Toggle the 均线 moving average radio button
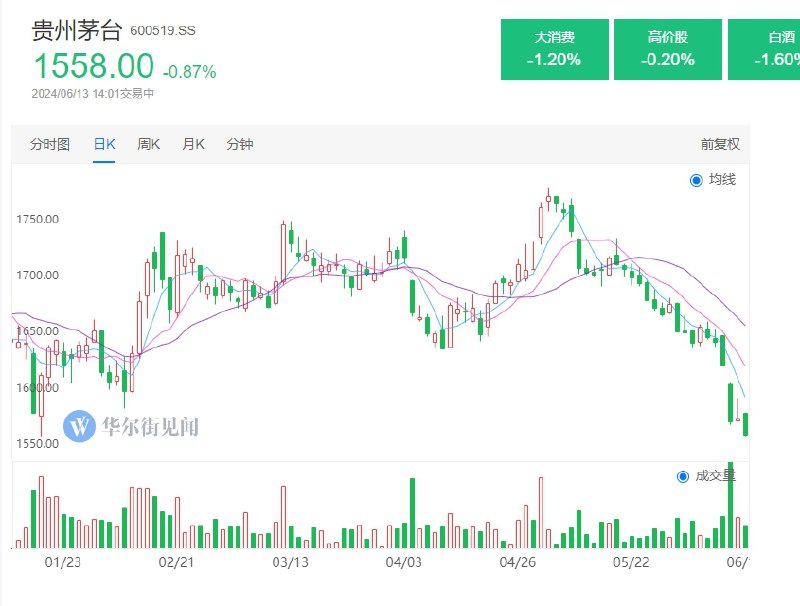The image size is (800, 606). (696, 180)
